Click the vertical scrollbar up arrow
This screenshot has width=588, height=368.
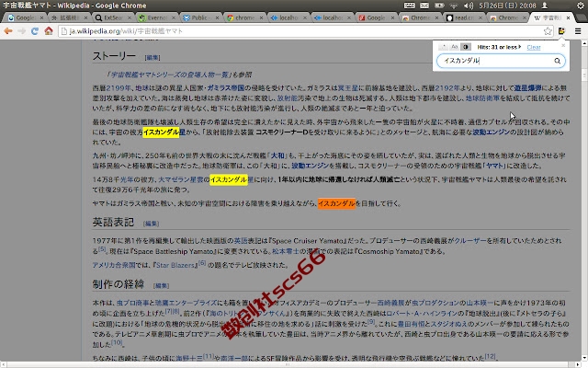click(584, 44)
